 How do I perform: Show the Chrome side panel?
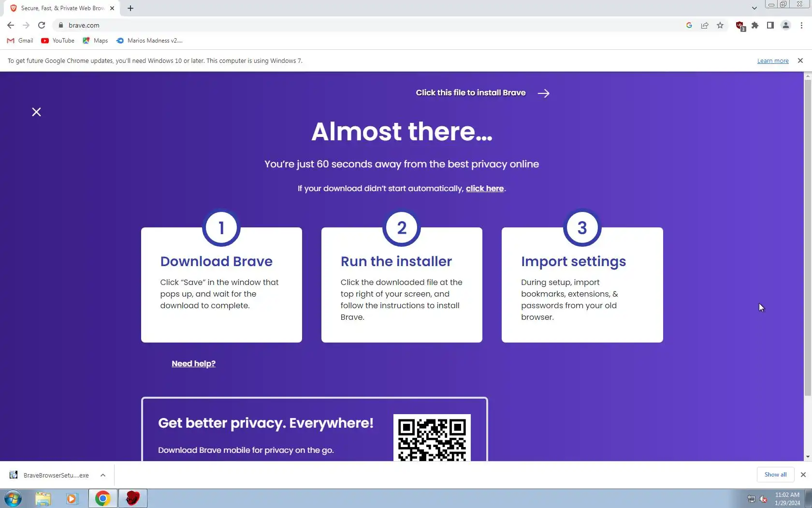770,25
